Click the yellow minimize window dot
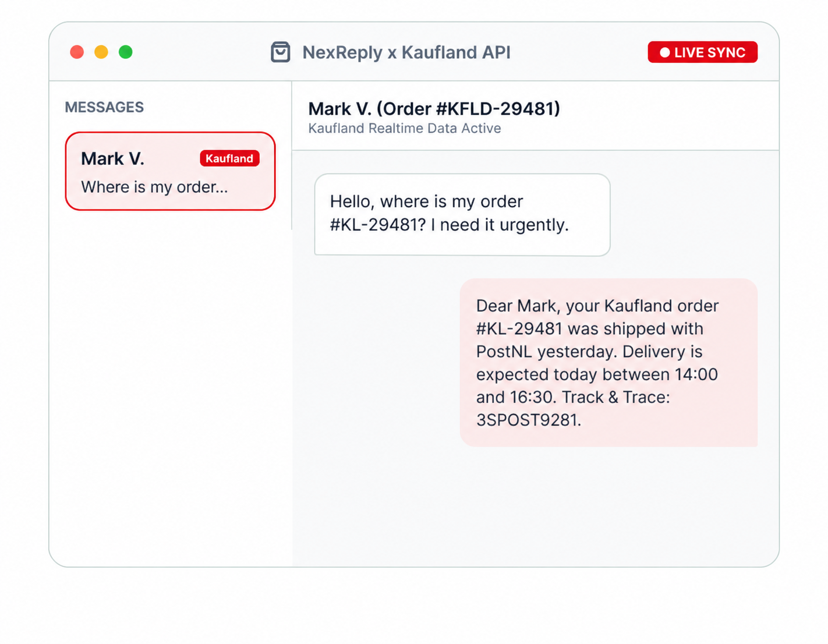The height and width of the screenshot is (644, 828). 101,52
